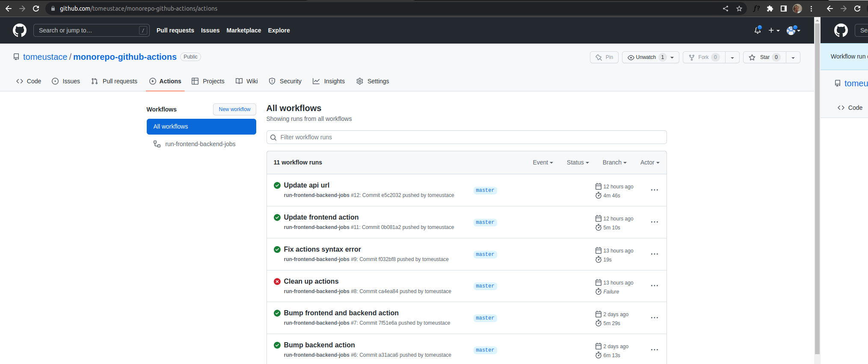Open the notifications bell
Screen dimensions: 868x364
point(758,30)
